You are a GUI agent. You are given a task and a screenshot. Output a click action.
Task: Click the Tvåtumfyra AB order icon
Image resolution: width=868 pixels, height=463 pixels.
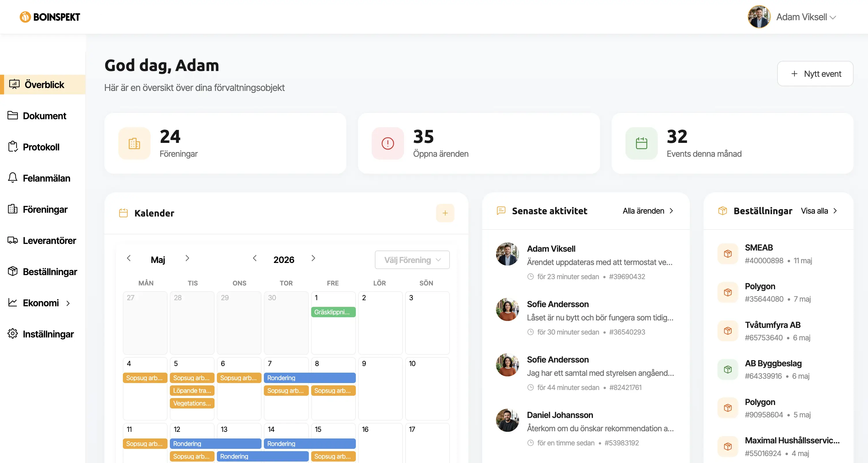point(728,331)
